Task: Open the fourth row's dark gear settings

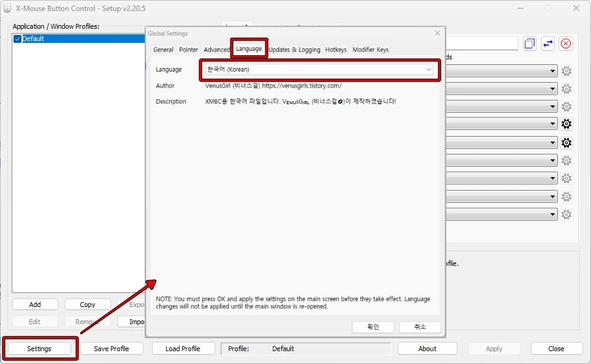Action: click(566, 124)
